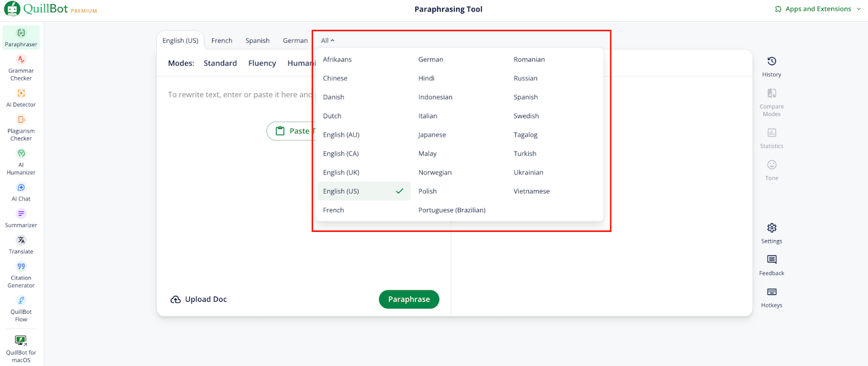Expand Apps and Extensions menu
Image resolution: width=868 pixels, height=366 pixels.
pyautogui.click(x=818, y=9)
